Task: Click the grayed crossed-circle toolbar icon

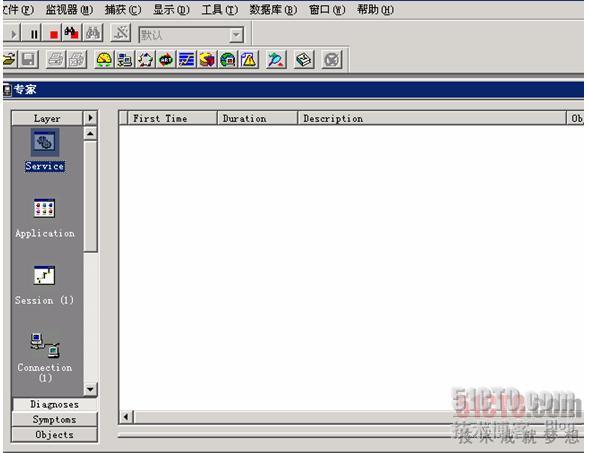Action: point(332,59)
